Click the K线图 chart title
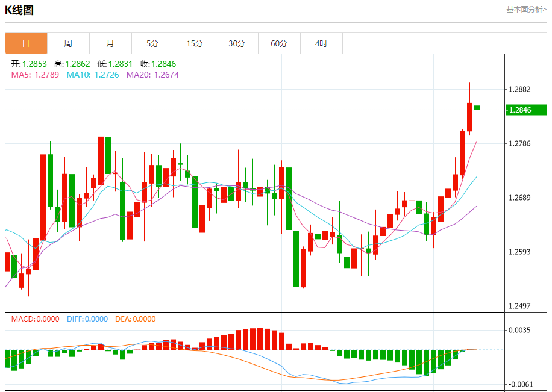This screenshot has height=392, width=552. (19, 10)
